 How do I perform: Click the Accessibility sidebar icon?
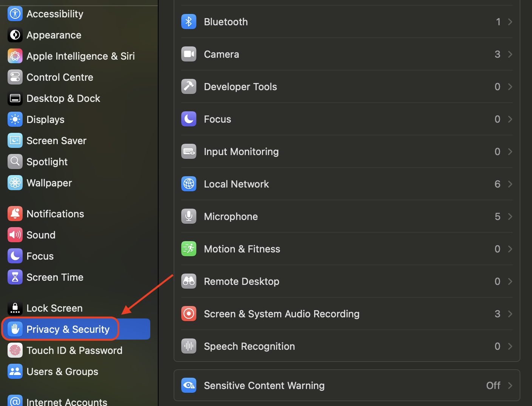pyautogui.click(x=15, y=14)
